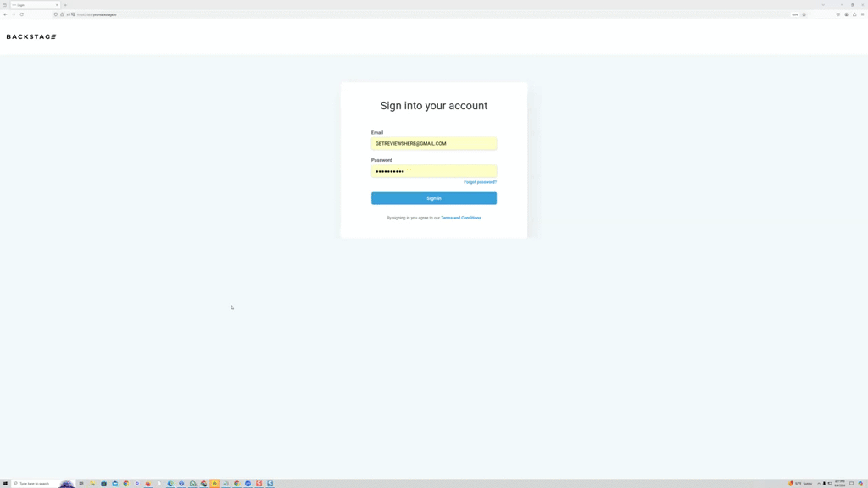Select the Login browser tab

coord(34,5)
